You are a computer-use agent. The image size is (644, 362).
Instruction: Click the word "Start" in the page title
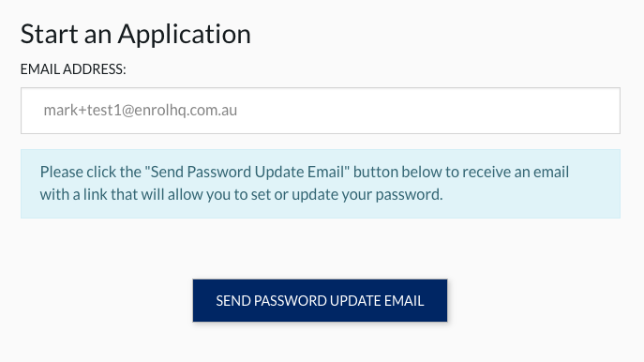coord(49,34)
